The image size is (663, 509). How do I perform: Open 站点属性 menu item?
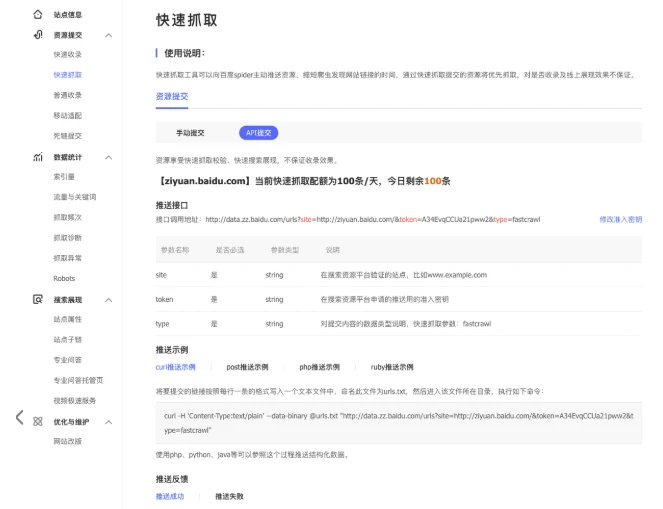pyautogui.click(x=67, y=319)
